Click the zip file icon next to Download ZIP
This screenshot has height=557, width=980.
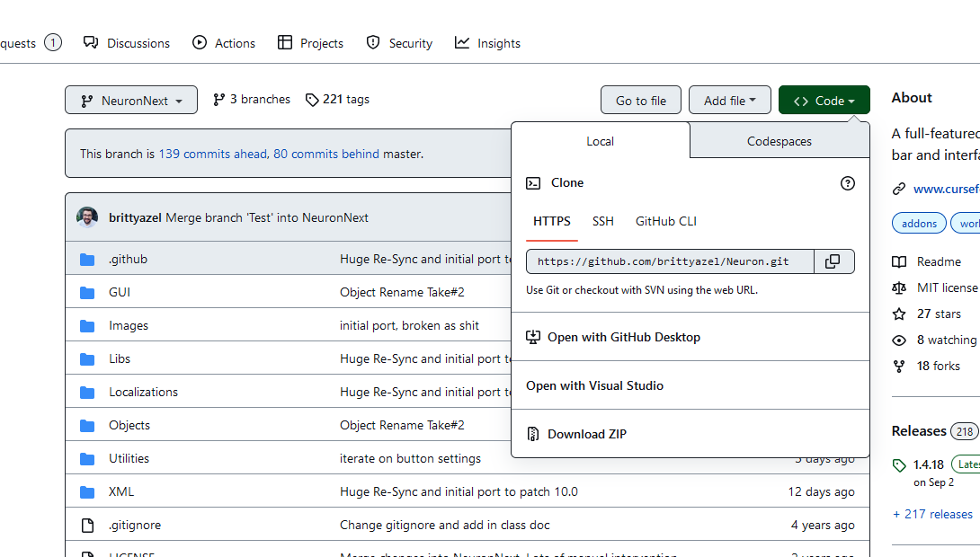coord(533,434)
